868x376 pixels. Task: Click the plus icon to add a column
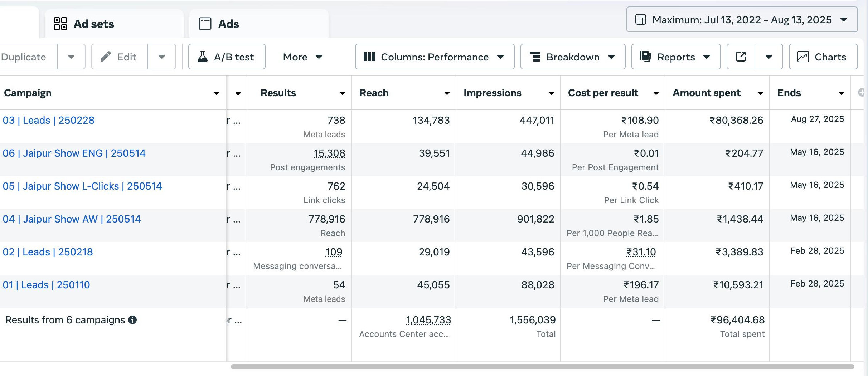(862, 93)
